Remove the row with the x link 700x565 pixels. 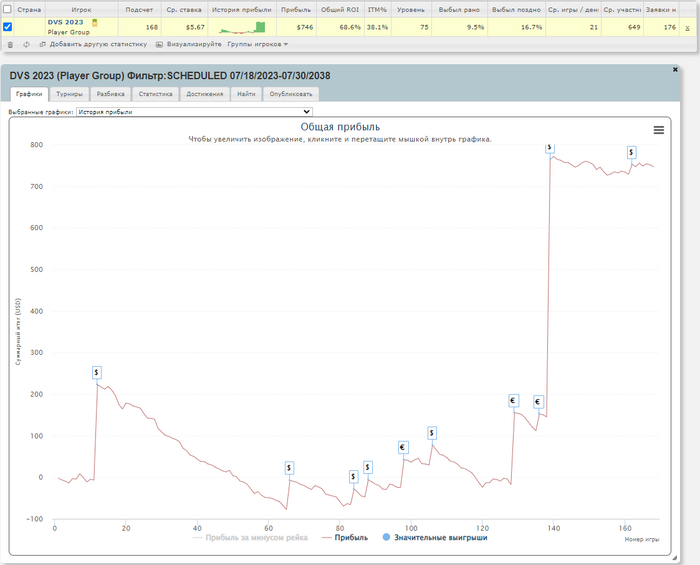coord(687,28)
